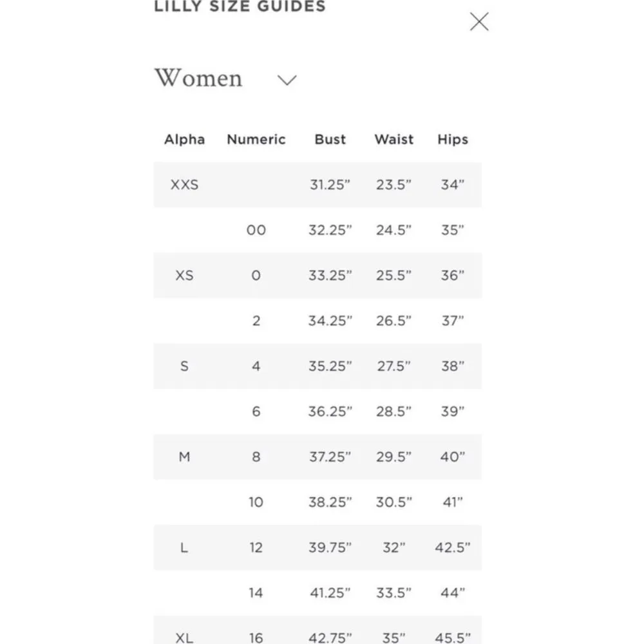
Task: Click the 00 numeric size cell
Action: pos(256,230)
